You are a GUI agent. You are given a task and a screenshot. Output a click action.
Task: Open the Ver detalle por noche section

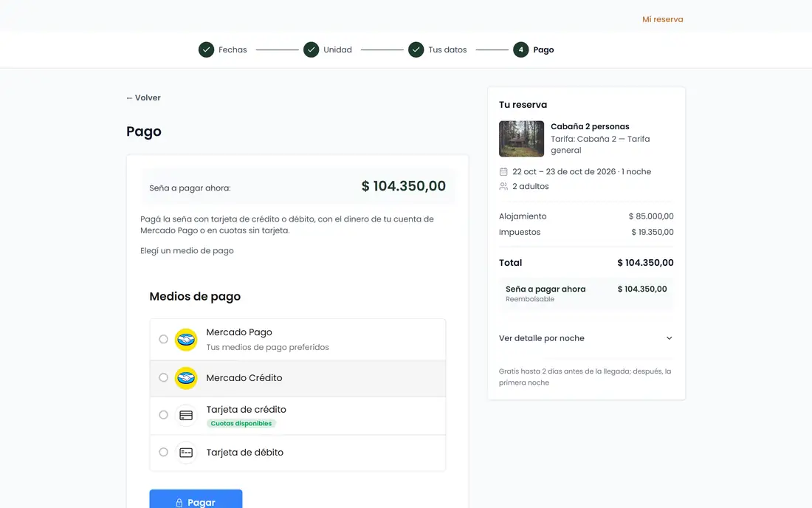click(586, 338)
